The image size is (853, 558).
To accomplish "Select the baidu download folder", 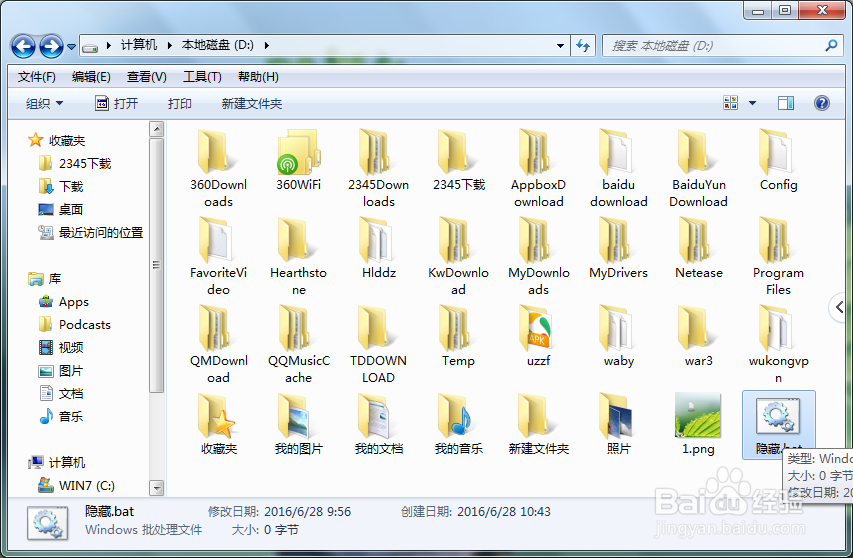I will coord(619,169).
